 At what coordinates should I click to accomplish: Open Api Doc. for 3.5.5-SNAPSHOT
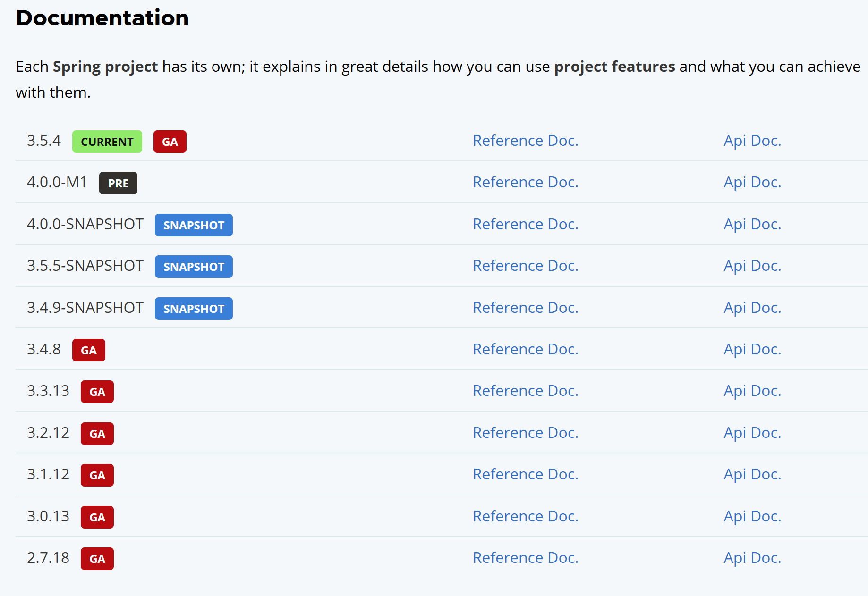pyautogui.click(x=752, y=266)
